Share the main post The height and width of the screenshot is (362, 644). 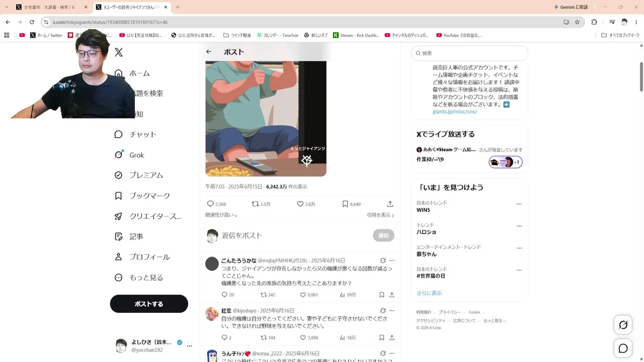click(390, 204)
